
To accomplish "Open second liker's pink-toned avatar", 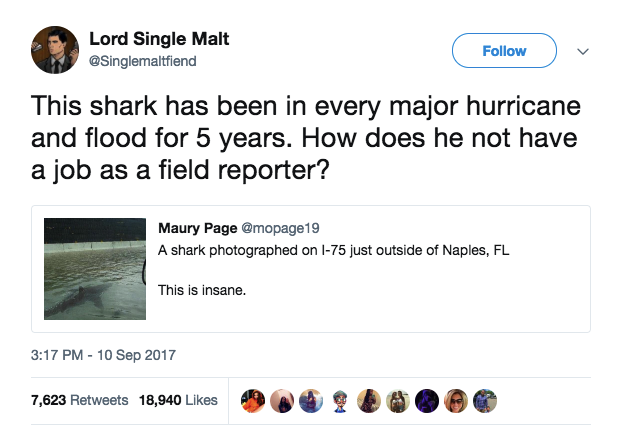I will pyautogui.click(x=282, y=401).
